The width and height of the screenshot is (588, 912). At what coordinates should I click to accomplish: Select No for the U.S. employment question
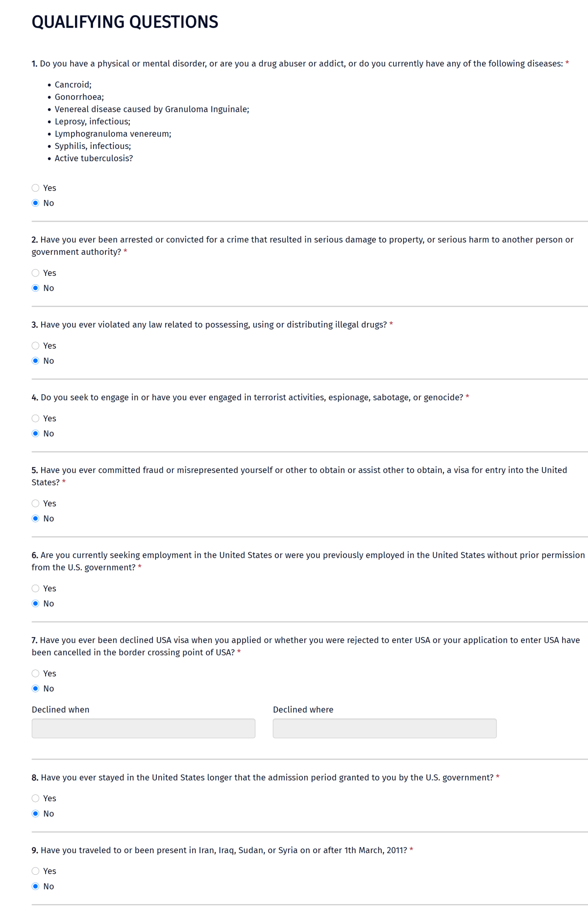pyautogui.click(x=36, y=603)
